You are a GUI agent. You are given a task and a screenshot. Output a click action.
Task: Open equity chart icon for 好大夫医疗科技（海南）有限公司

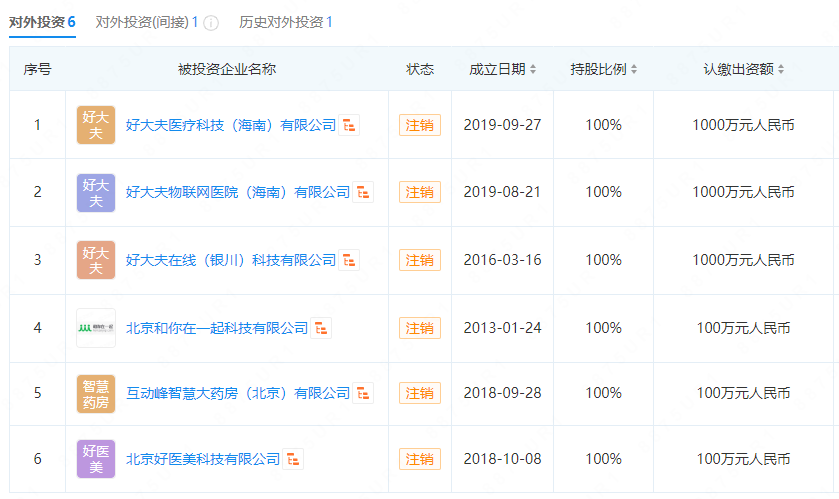pos(349,125)
